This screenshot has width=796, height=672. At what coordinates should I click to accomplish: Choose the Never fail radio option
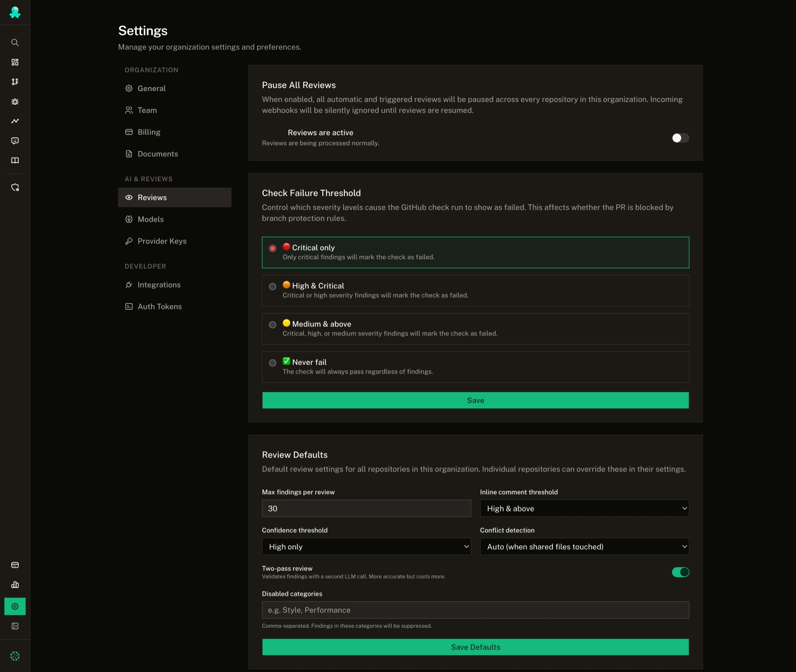point(273,363)
